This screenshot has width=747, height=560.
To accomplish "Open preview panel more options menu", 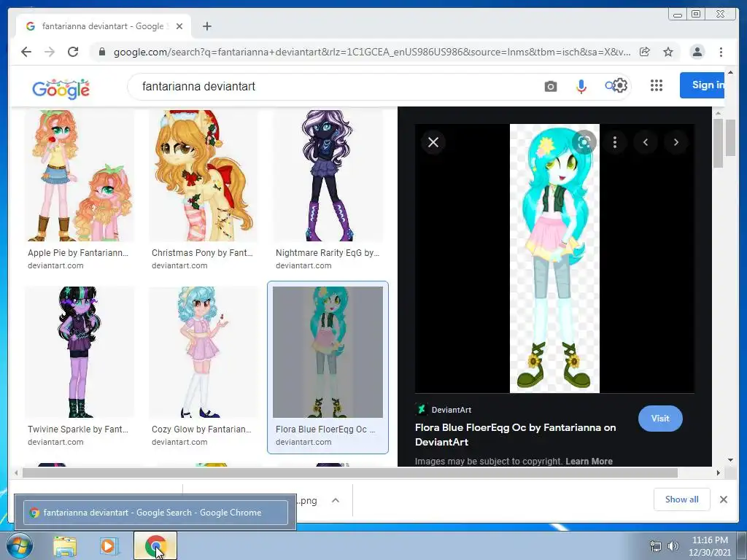I will [x=614, y=142].
